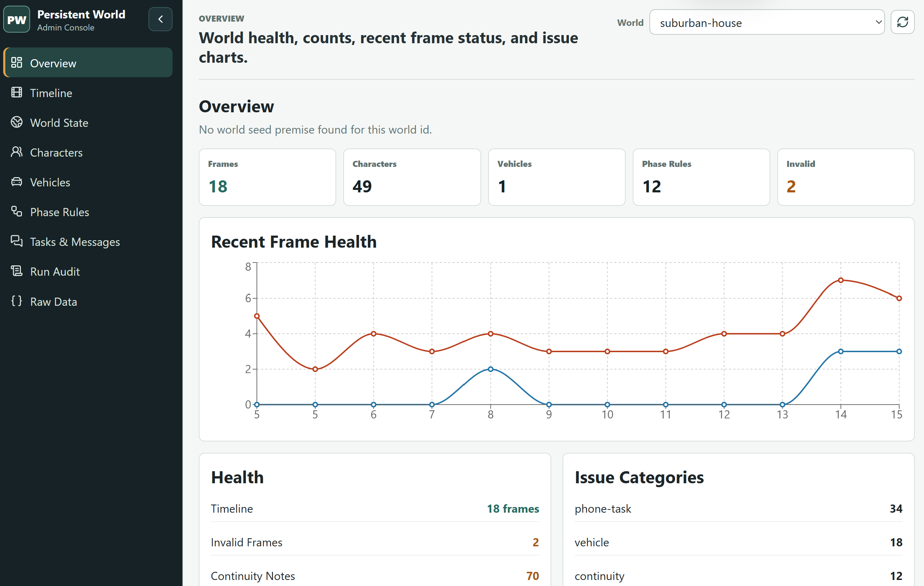Open Raw Data view
924x586 pixels.
pyautogui.click(x=88, y=301)
